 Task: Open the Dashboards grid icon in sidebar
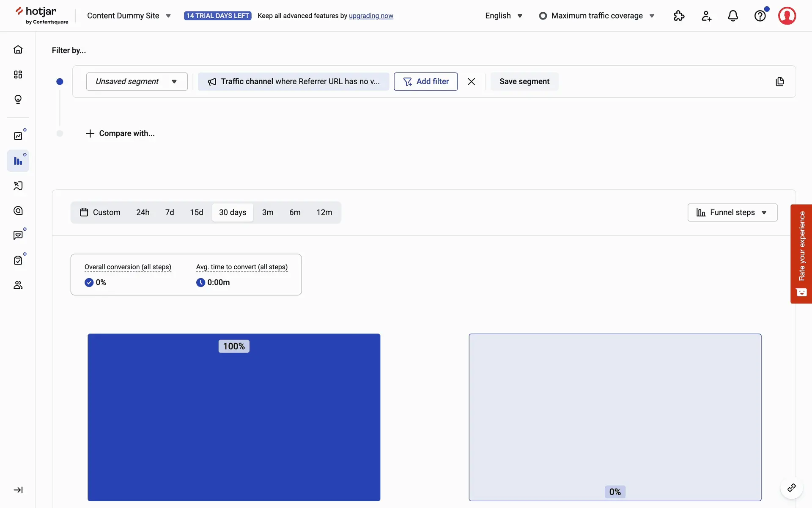(x=18, y=75)
